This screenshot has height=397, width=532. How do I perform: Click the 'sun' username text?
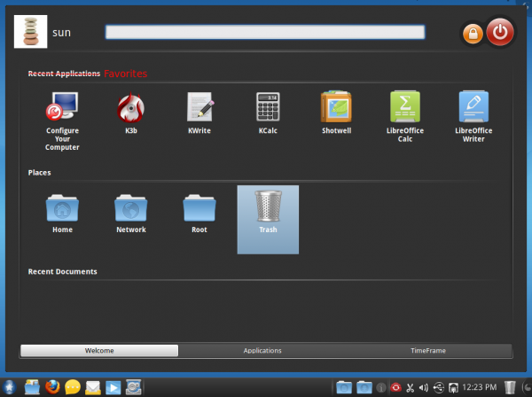61,33
